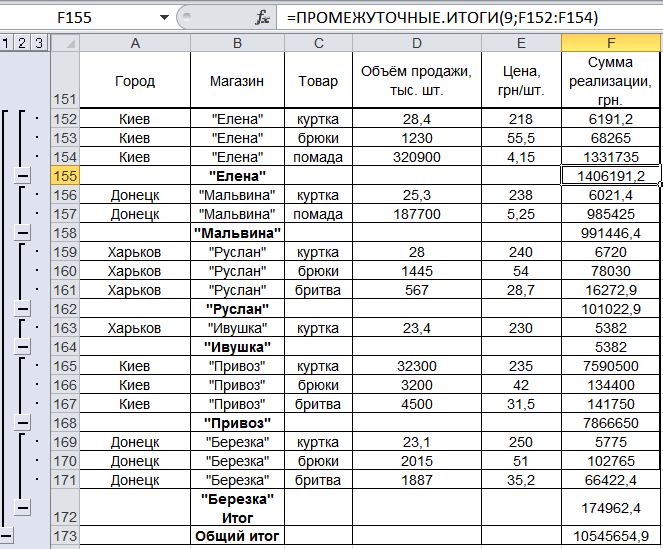Select cell with value 174962,4
The height and width of the screenshot is (549, 663).
click(611, 508)
